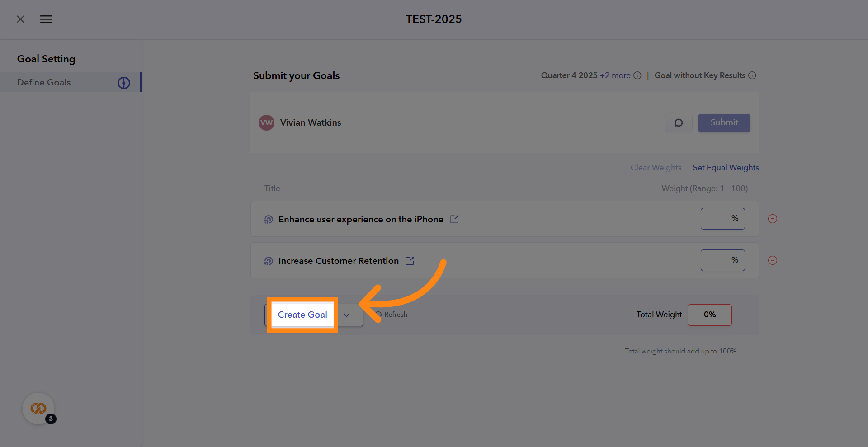Enter weight for Increase Customer Retention goal
This screenshot has width=868, height=447.
[717, 260]
